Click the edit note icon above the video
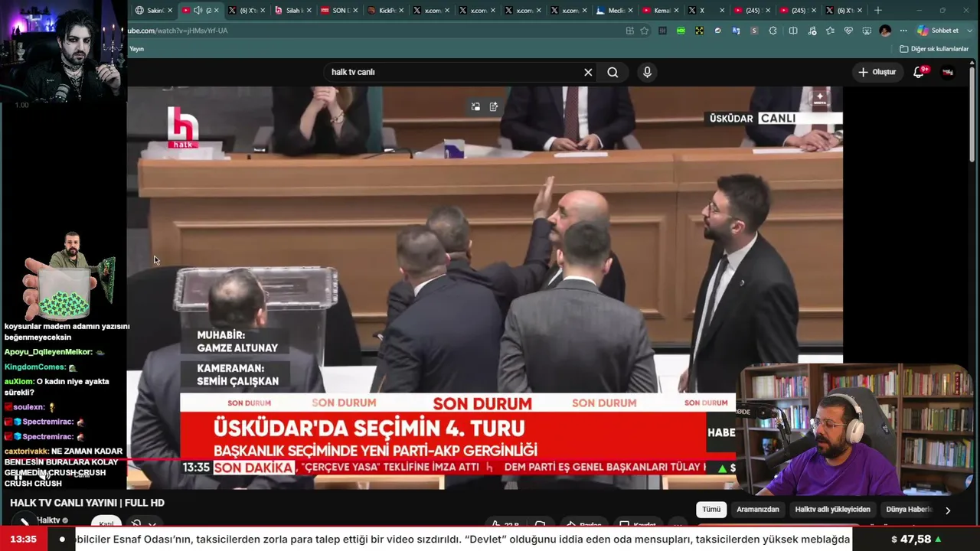The image size is (980, 551). point(494,107)
